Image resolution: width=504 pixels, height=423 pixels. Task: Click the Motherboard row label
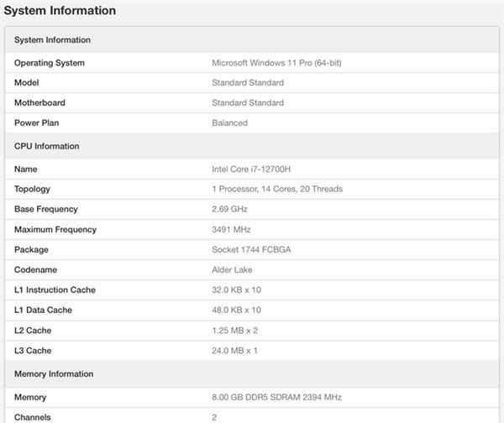tap(39, 103)
